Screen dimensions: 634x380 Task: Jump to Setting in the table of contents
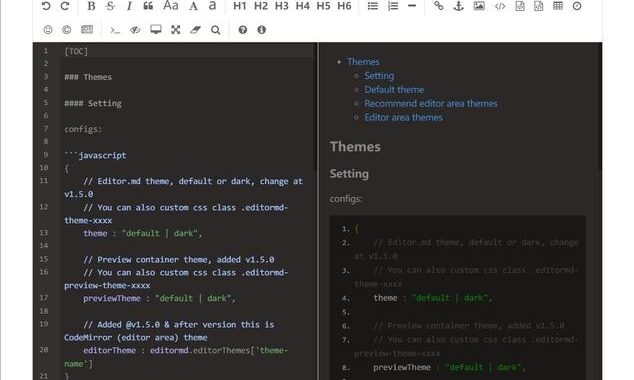click(379, 76)
